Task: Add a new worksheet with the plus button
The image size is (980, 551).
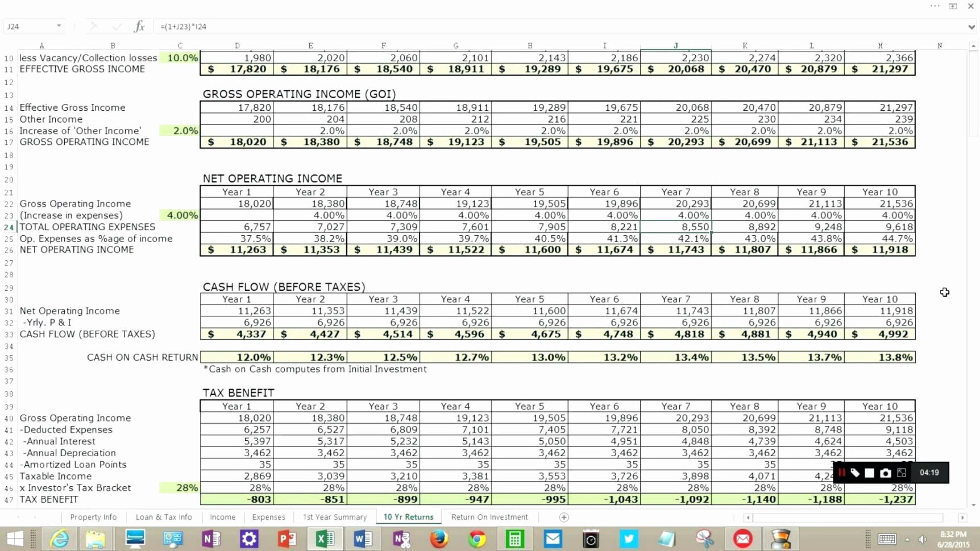Action: pos(563,517)
